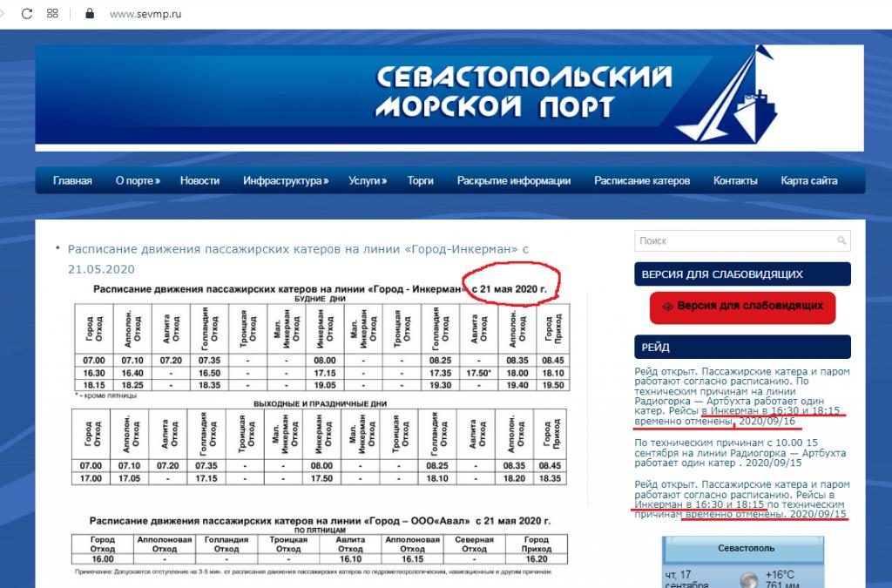Image resolution: width=892 pixels, height=588 pixels.
Task: Click the ПО ПЯТНИЦАМ caption
Action: point(320,530)
